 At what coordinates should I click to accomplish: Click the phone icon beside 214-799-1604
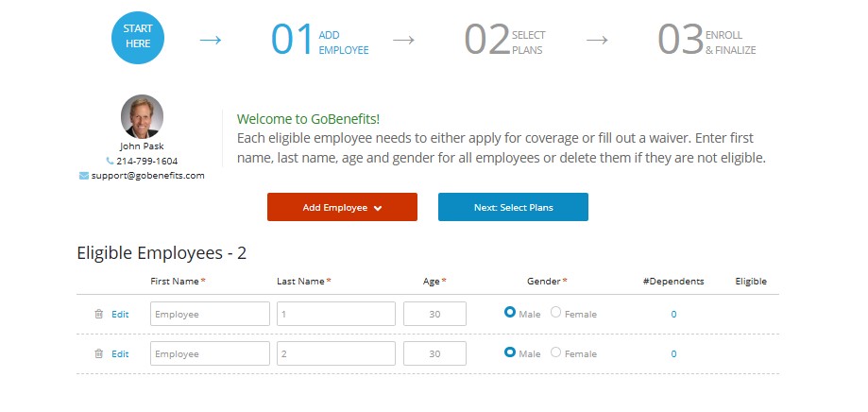111,161
